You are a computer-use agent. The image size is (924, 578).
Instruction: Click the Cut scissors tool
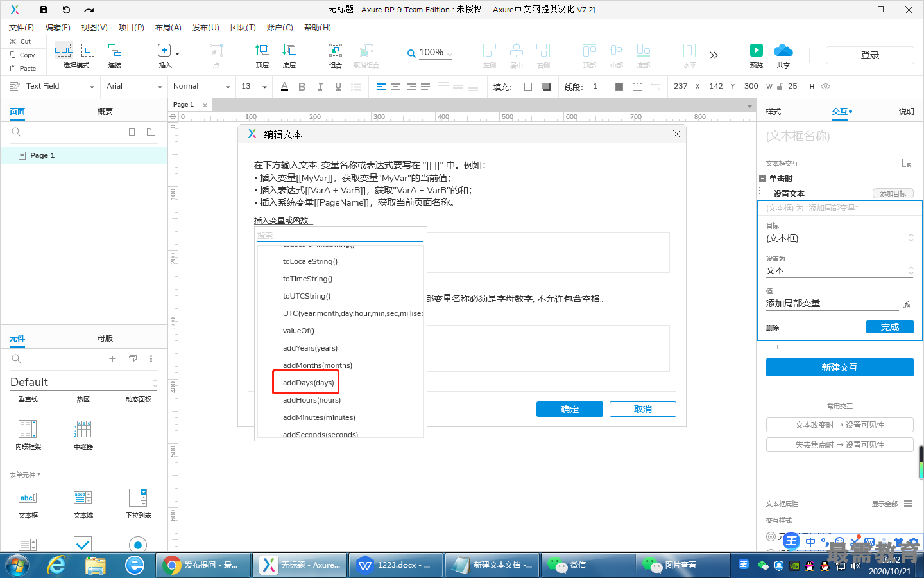21,41
